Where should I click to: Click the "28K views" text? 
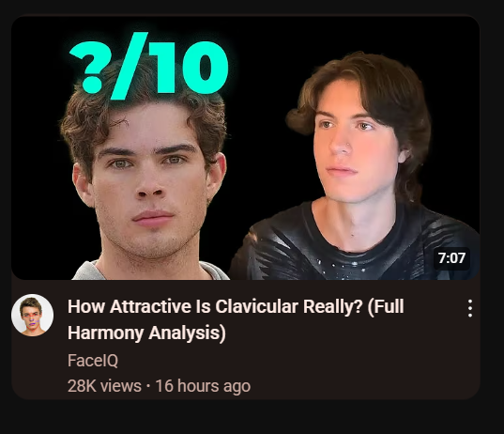click(x=104, y=386)
